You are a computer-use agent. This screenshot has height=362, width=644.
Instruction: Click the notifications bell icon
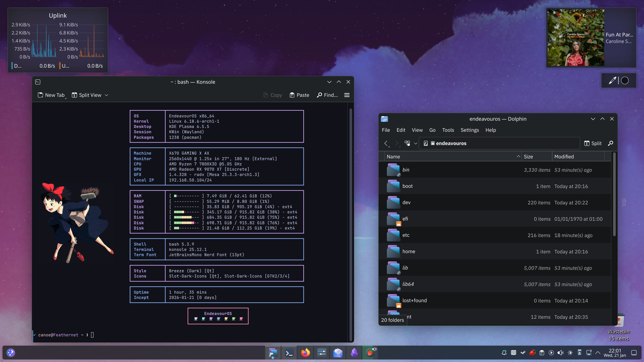[504, 353]
